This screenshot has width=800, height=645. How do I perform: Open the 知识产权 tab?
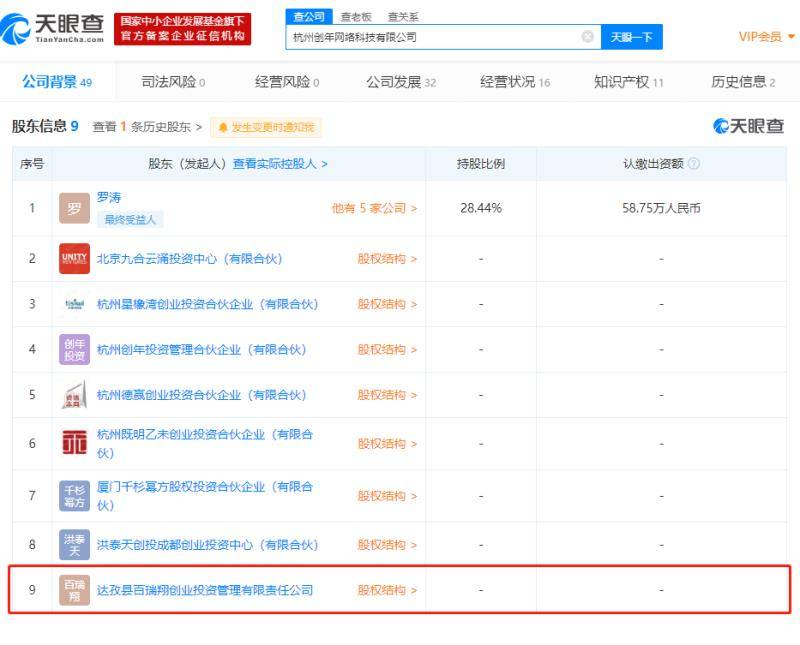click(629, 82)
